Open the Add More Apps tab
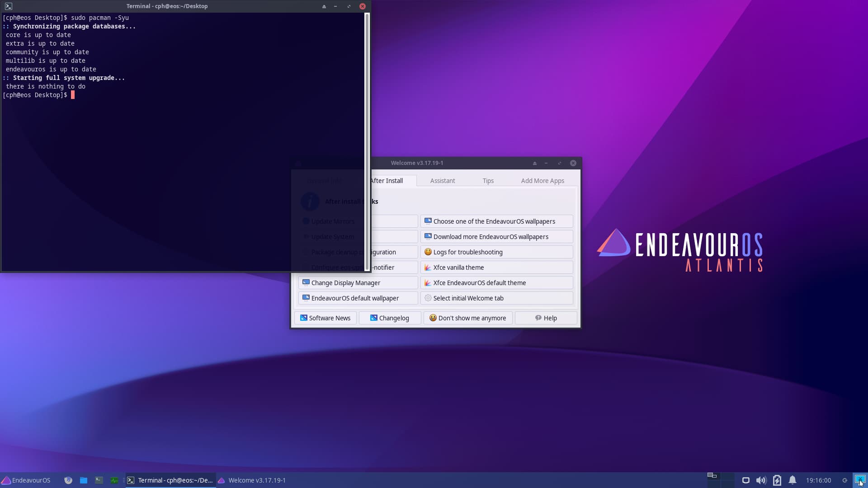The image size is (868, 488). tap(542, 181)
